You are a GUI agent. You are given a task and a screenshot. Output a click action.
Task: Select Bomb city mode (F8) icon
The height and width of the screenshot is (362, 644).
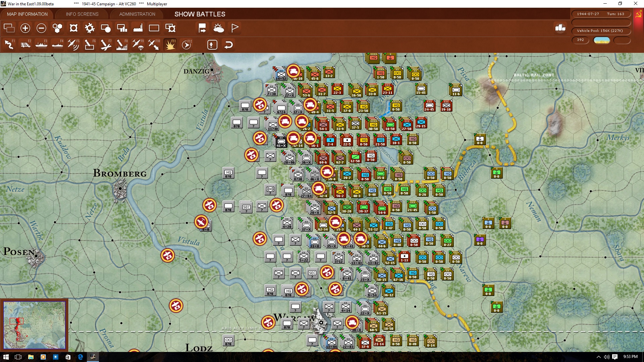[122, 45]
